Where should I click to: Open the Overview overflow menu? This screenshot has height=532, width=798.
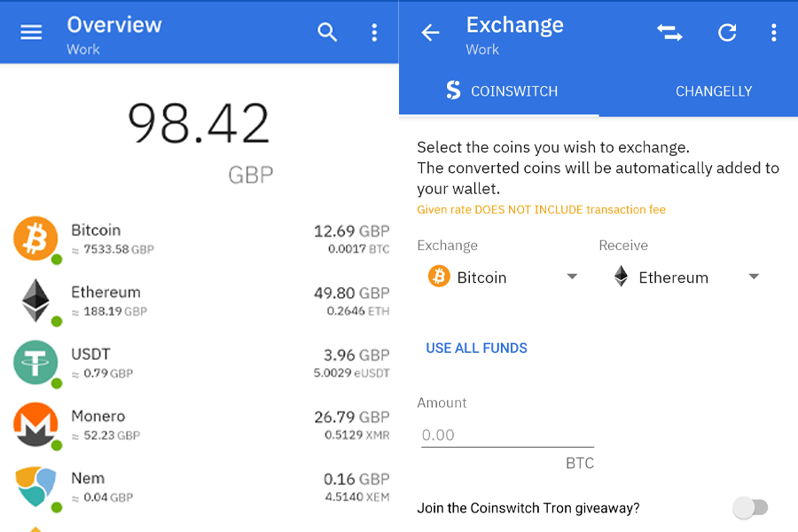[374, 32]
